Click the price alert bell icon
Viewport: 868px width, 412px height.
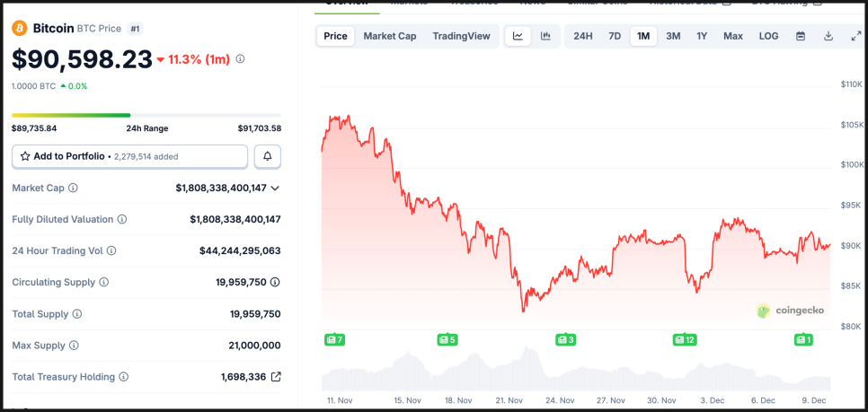click(268, 156)
